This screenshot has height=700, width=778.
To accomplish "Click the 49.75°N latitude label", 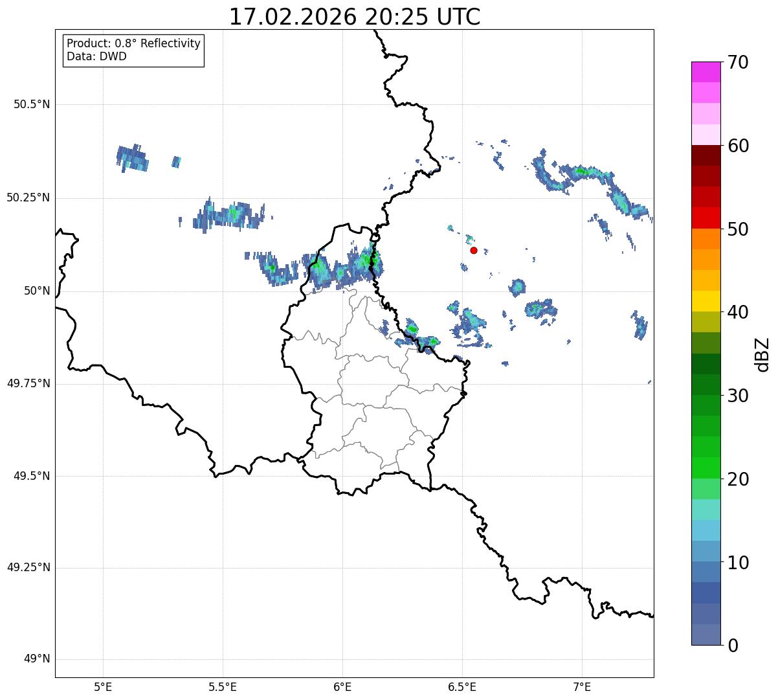I will (28, 383).
